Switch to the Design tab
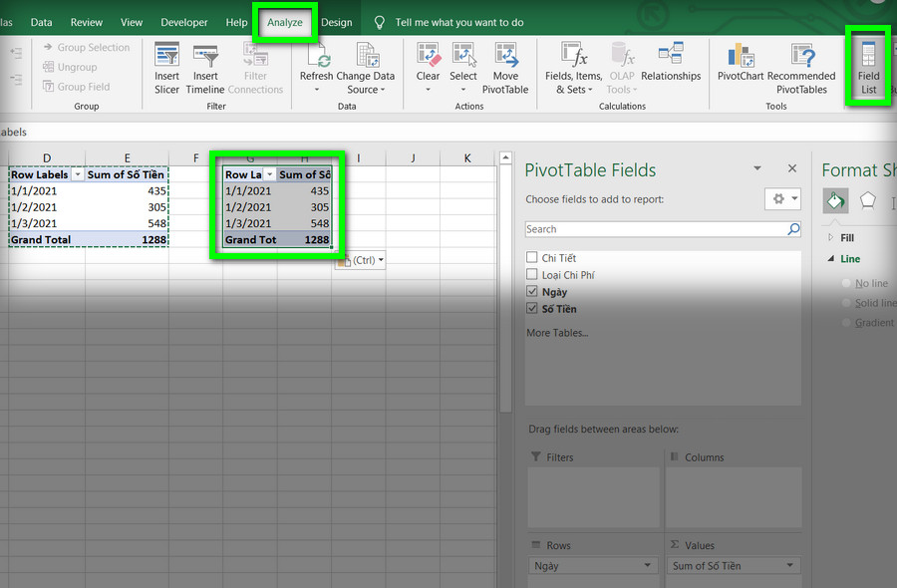Viewport: 897px width, 588px height. tap(337, 22)
